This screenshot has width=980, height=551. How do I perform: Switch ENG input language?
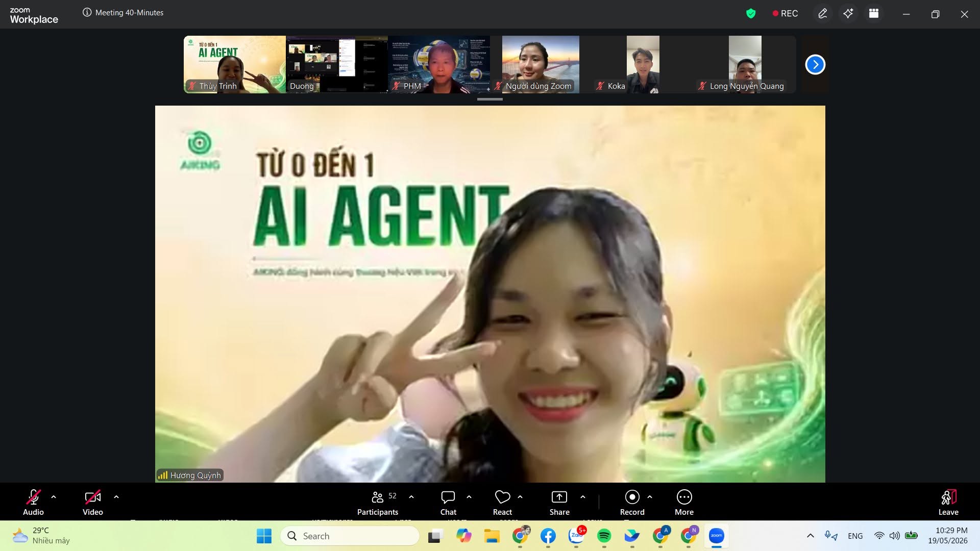coord(855,536)
